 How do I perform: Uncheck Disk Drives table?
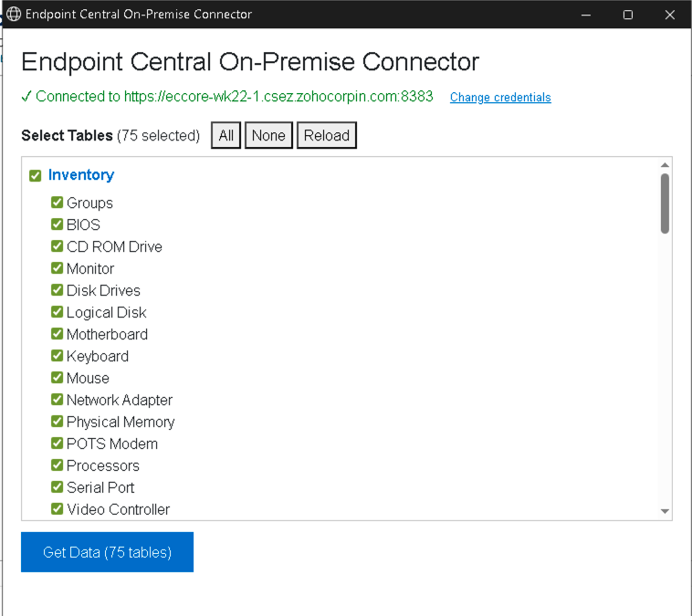57,290
